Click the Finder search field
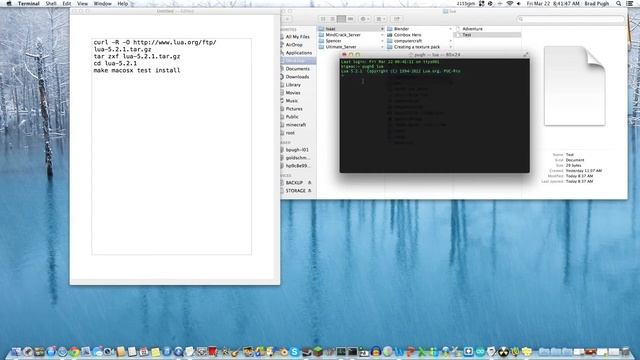The image size is (640, 360). tap(571, 19)
